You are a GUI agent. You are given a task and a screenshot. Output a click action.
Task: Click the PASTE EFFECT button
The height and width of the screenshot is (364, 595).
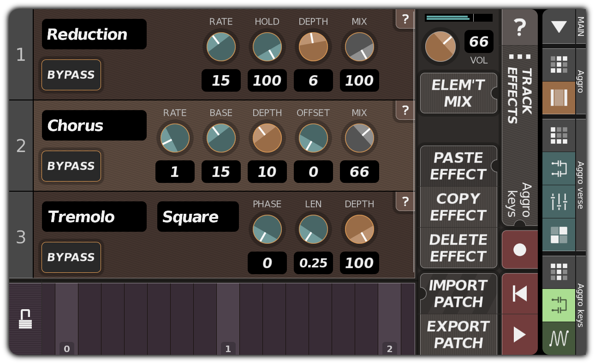[x=458, y=166]
